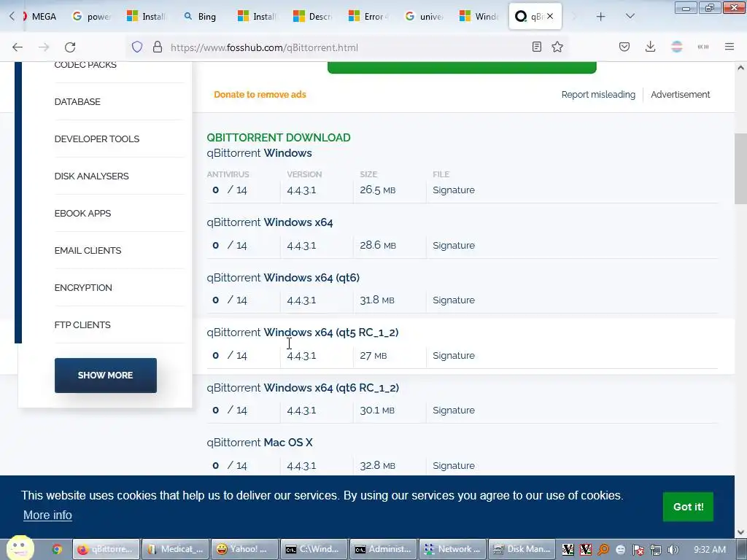Download qBittorrent Windows x64 (qt6) link

click(x=283, y=278)
